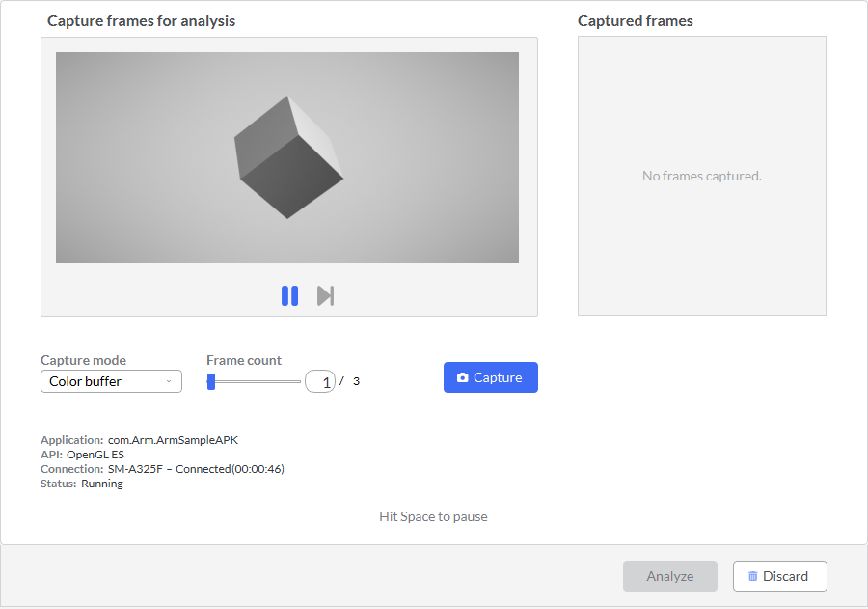
Task: Click the application name com.Arm.ArmSampleAPK
Action: [x=173, y=440]
